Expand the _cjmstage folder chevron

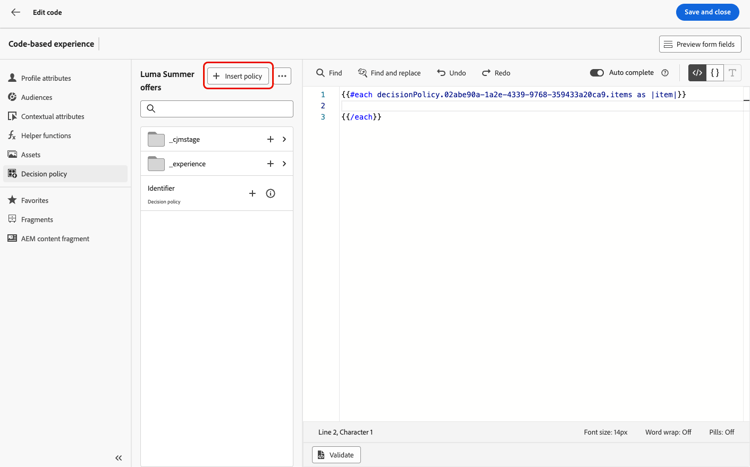coord(285,139)
